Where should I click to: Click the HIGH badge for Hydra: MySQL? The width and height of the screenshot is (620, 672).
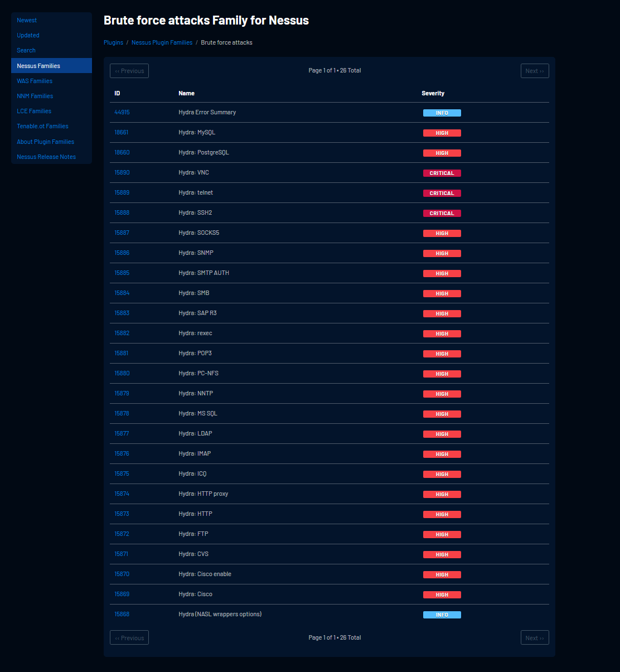tap(442, 133)
